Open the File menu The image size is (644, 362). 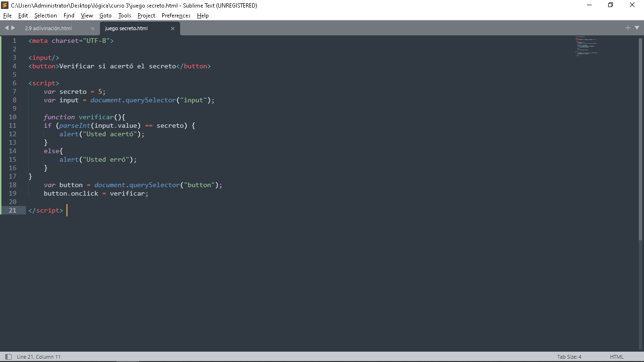tap(8, 16)
